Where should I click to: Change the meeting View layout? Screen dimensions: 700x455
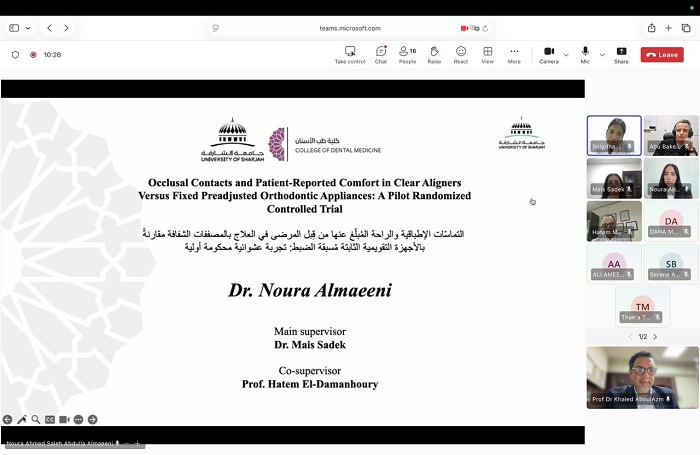point(488,55)
